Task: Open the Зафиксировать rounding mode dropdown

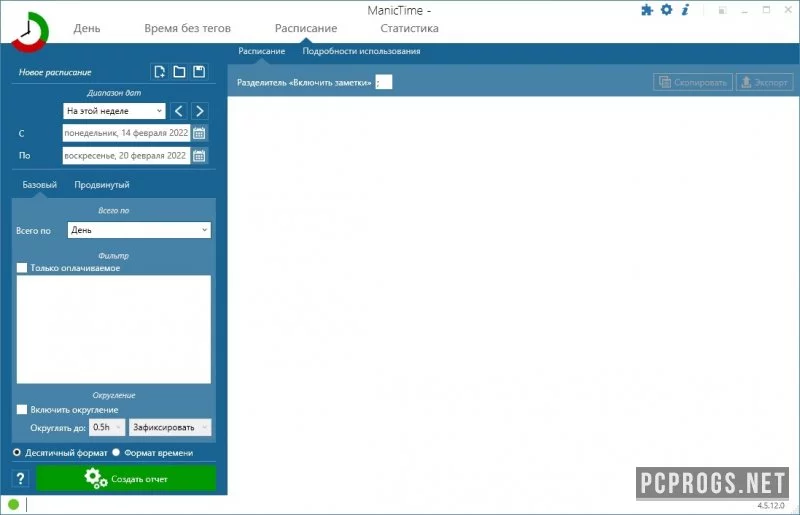Action: (170, 427)
